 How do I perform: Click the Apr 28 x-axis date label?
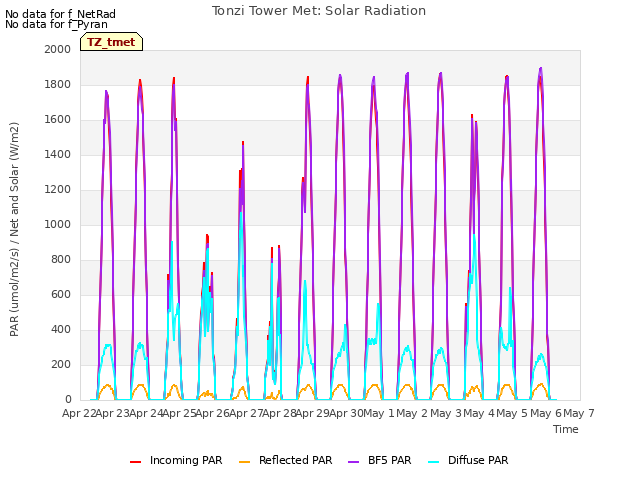[280, 413]
